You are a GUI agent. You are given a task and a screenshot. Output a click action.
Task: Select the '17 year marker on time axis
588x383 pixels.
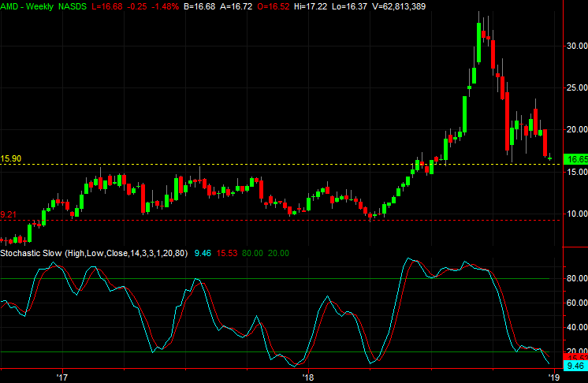point(61,376)
